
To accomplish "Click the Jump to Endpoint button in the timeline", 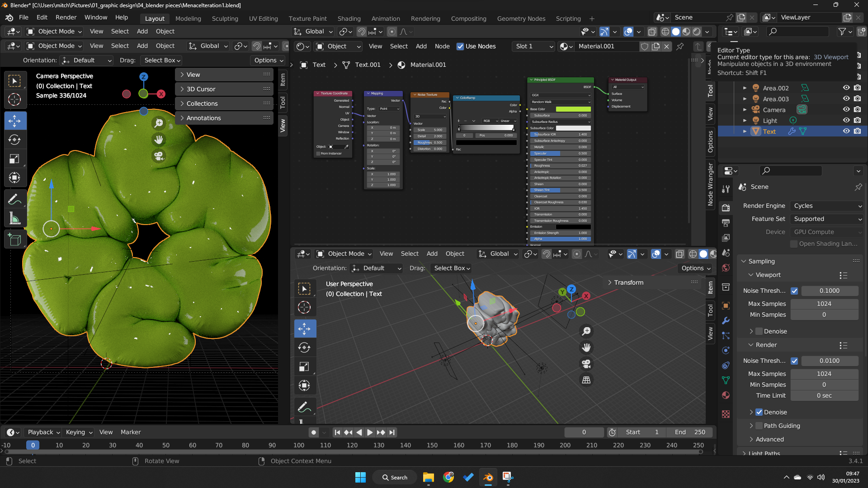I will click(392, 432).
